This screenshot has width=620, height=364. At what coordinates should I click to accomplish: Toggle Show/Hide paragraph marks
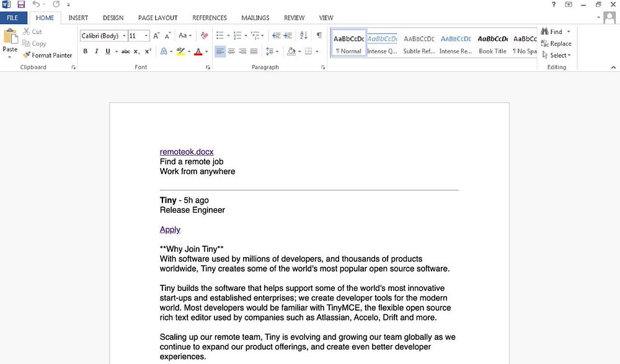[319, 35]
